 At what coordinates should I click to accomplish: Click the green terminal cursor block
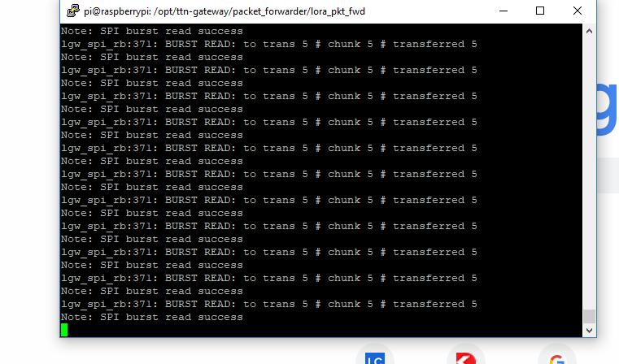coord(64,330)
